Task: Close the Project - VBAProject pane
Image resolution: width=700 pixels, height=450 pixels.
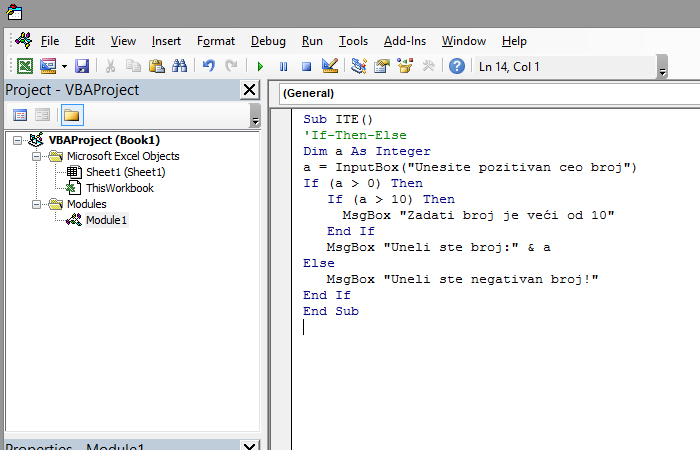Action: [x=249, y=90]
